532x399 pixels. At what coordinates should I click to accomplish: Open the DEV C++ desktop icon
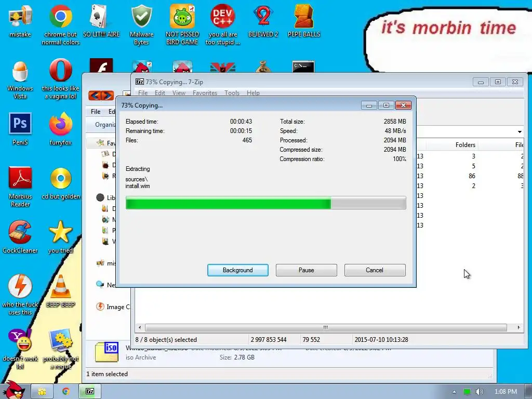click(x=222, y=24)
